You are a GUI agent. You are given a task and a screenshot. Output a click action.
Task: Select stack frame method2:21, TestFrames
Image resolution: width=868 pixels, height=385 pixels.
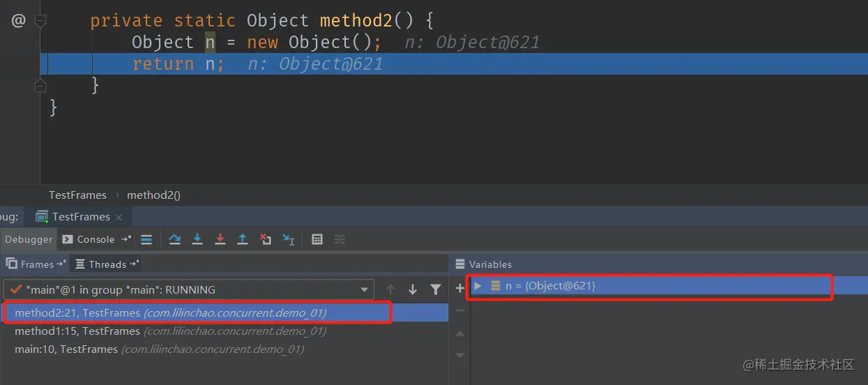224,313
